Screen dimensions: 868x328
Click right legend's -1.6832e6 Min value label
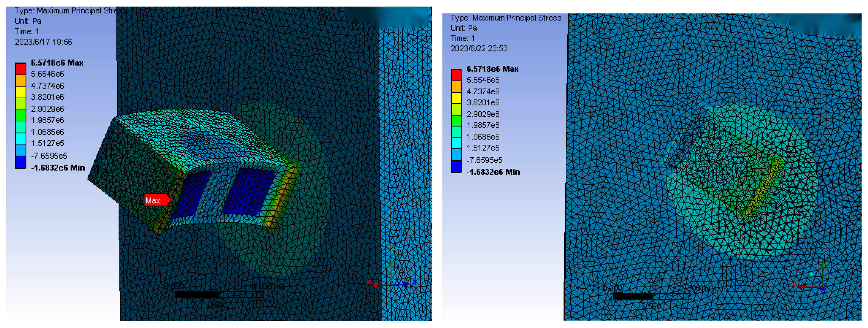coord(493,172)
